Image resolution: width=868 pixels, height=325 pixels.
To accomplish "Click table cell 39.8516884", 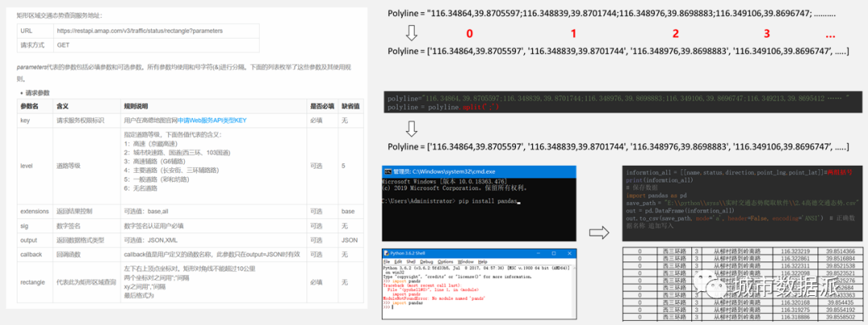I will (x=841, y=258).
